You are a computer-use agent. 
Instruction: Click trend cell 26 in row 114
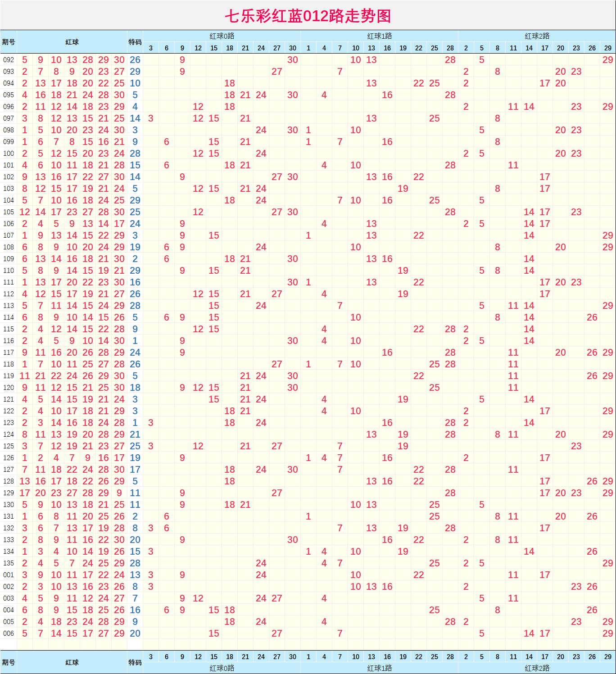tap(592, 317)
